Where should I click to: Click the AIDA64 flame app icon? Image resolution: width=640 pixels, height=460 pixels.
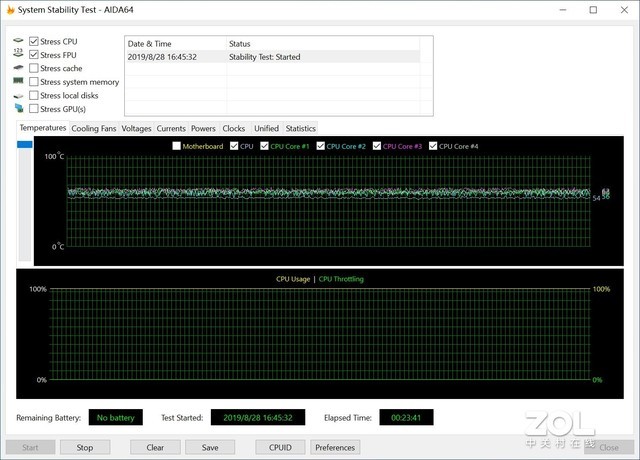pyautogui.click(x=11, y=10)
